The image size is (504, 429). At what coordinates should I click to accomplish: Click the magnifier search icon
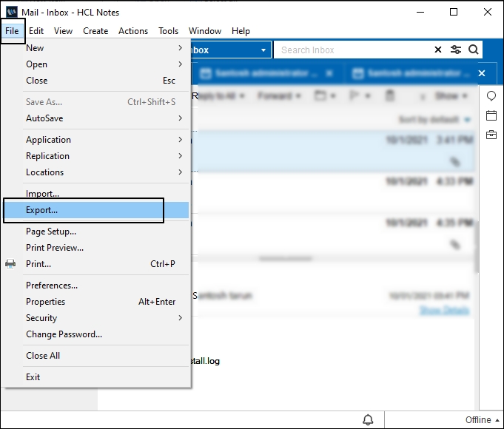point(474,50)
